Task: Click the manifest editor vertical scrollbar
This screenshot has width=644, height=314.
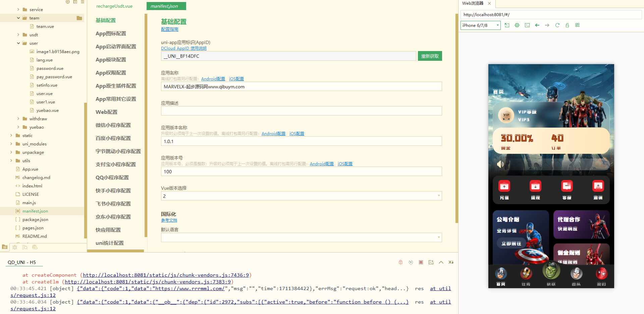Action: click(x=457, y=118)
